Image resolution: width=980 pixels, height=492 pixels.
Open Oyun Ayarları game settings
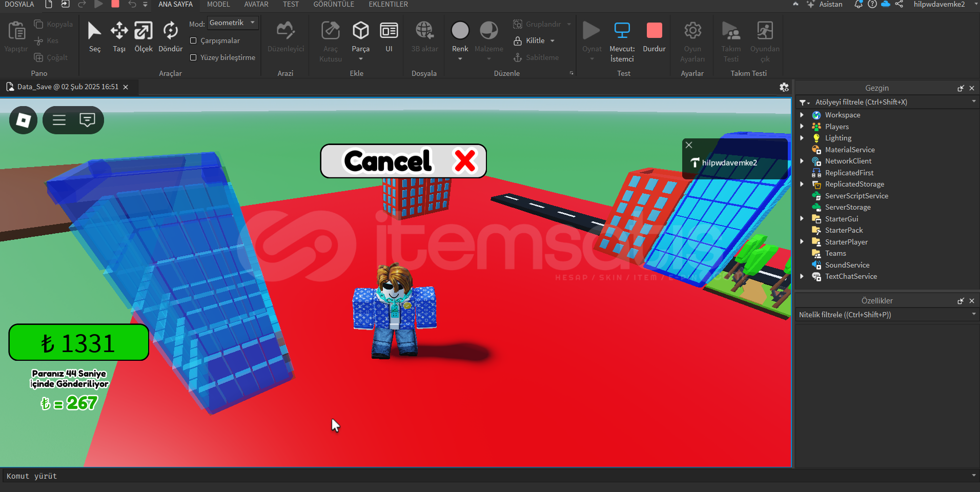[692, 41]
